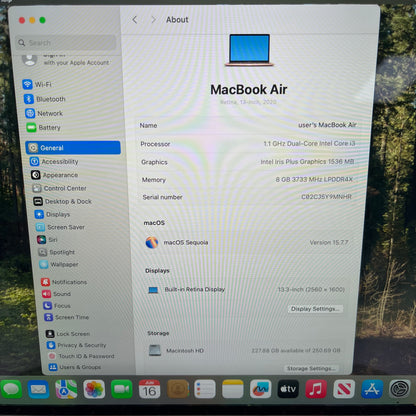Click the Search field in sidebar

click(66, 43)
